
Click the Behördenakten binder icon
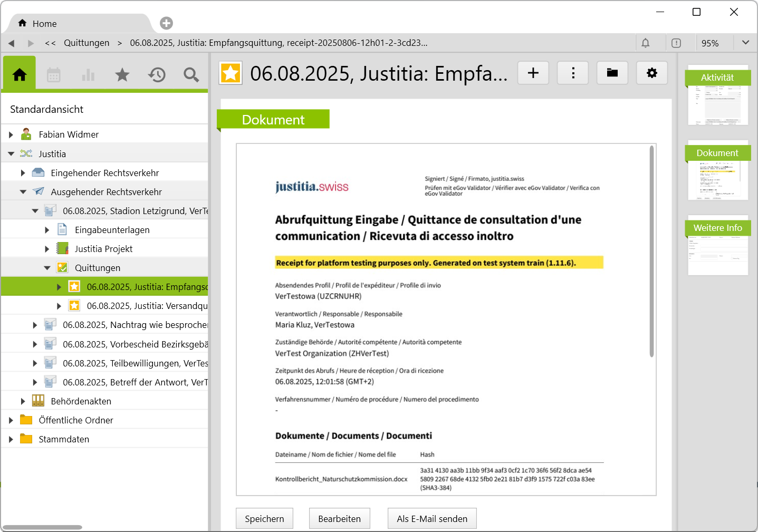[x=38, y=401]
